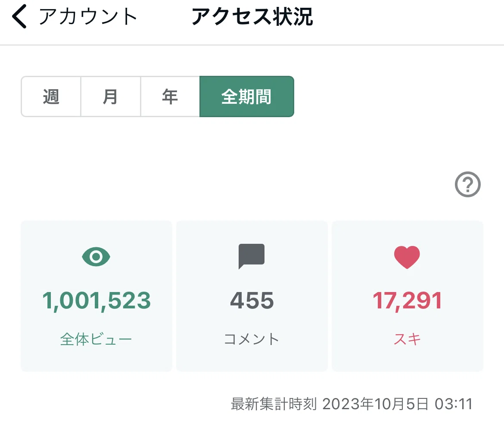Viewport: 504px width, 426px height.
Task: Click the 17,291 likes count
Action: click(x=407, y=301)
